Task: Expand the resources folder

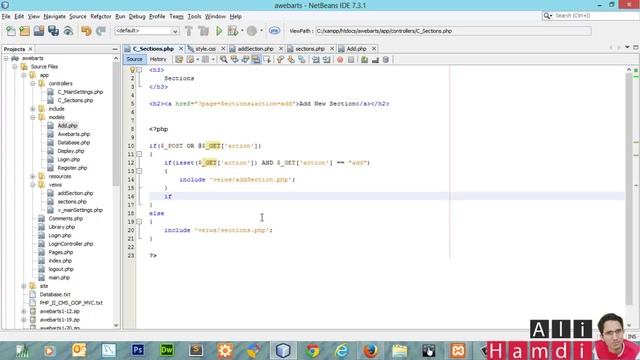Action: pyautogui.click(x=33, y=176)
